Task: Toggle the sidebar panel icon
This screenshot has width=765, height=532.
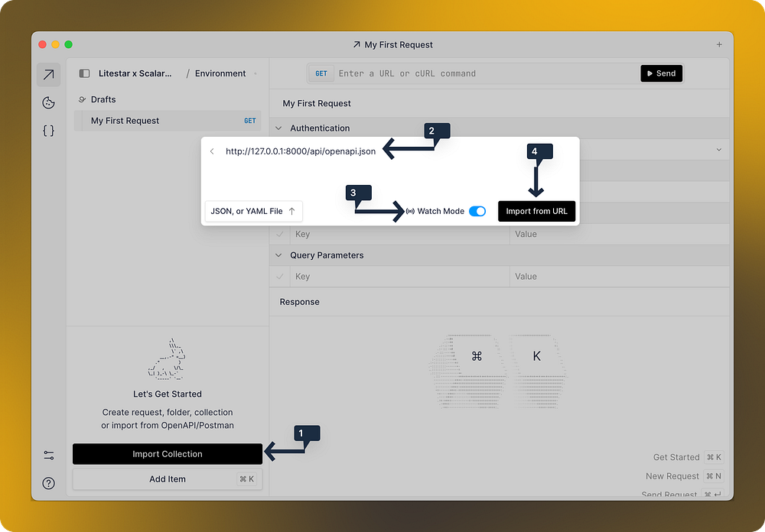Action: pyautogui.click(x=84, y=73)
